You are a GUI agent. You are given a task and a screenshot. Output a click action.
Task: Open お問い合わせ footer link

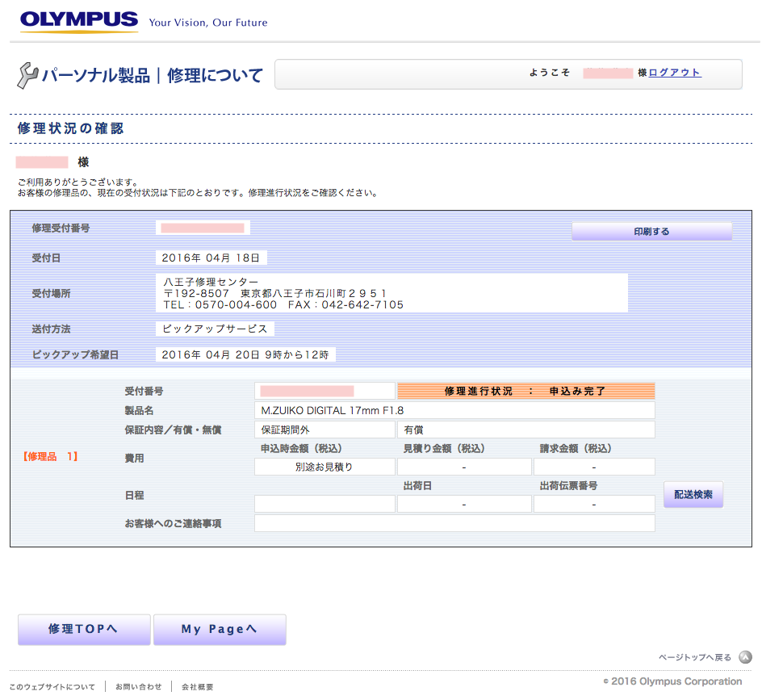(138, 686)
